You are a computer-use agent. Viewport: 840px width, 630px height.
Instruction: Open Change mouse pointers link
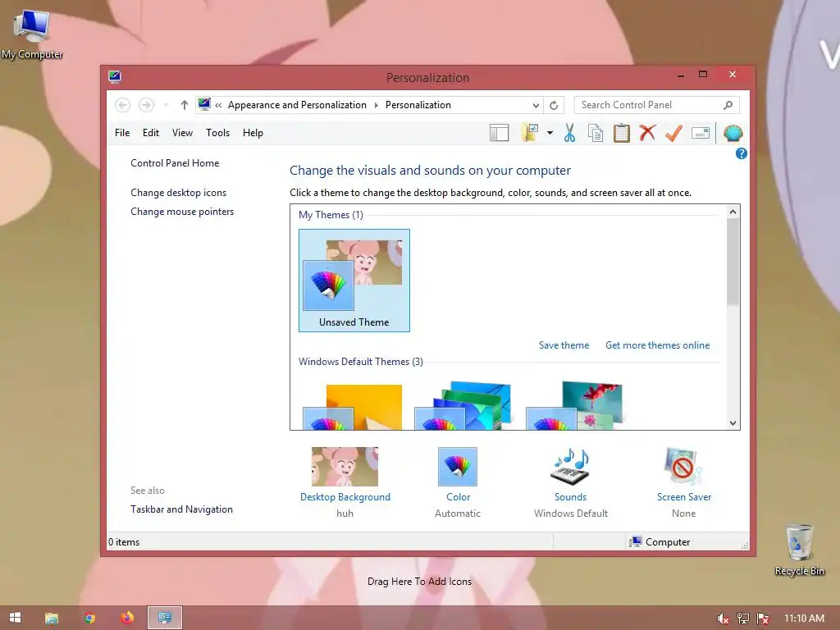[182, 212]
